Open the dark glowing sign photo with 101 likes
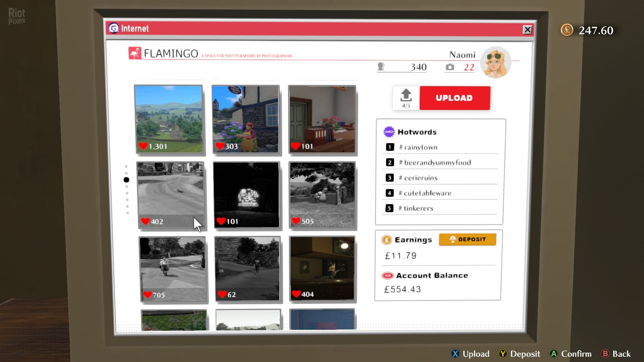This screenshot has height=362, width=644. tap(247, 195)
